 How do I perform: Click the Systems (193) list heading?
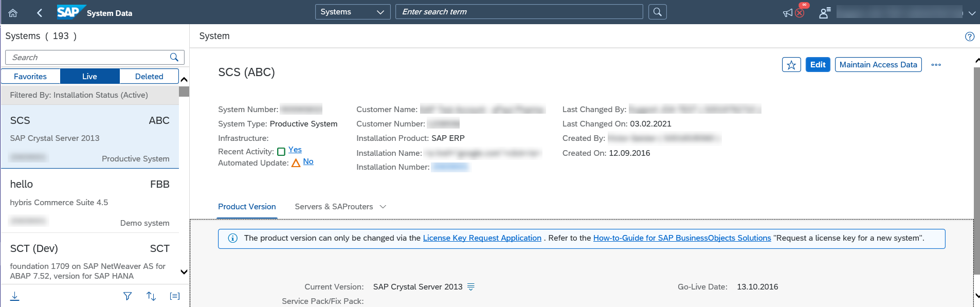click(x=41, y=36)
